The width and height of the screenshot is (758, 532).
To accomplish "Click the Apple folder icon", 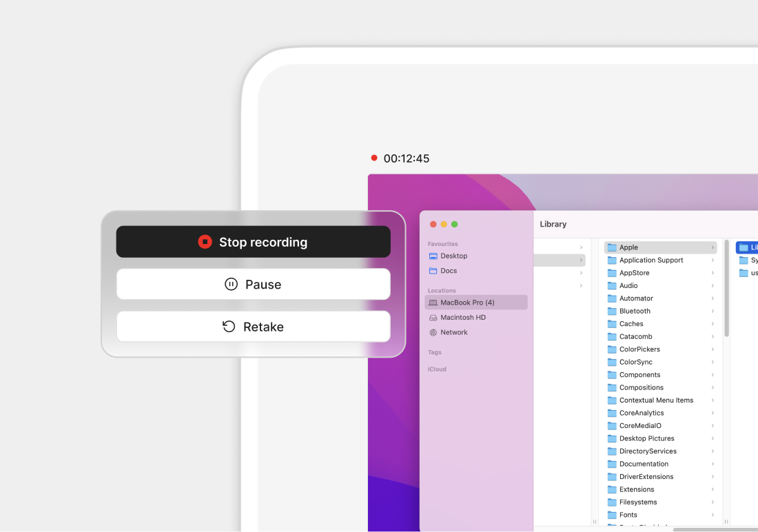I will (612, 247).
